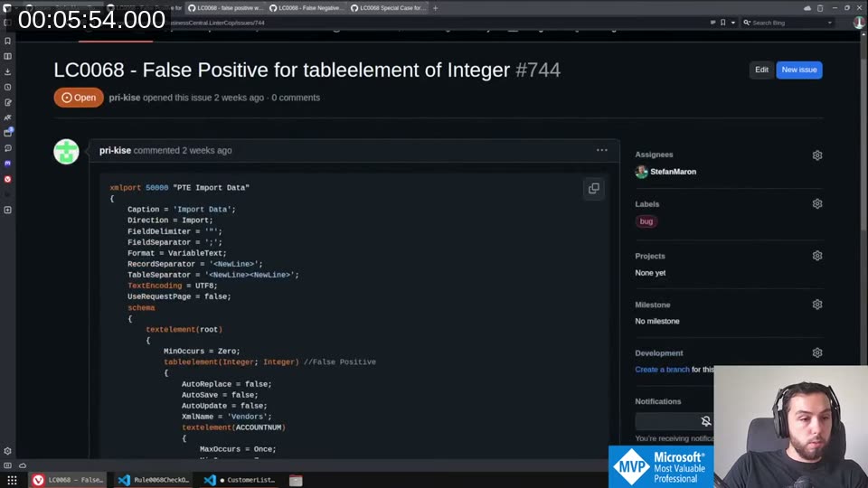Open the Sessions panel icon
Image resolution: width=868 pixels, height=488 pixels.
coord(8,148)
